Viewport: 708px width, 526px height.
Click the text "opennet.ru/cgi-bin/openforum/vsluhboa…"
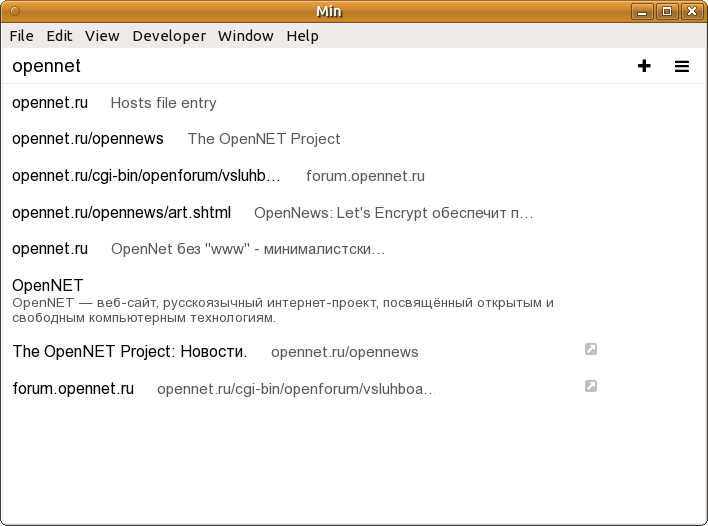click(296, 389)
